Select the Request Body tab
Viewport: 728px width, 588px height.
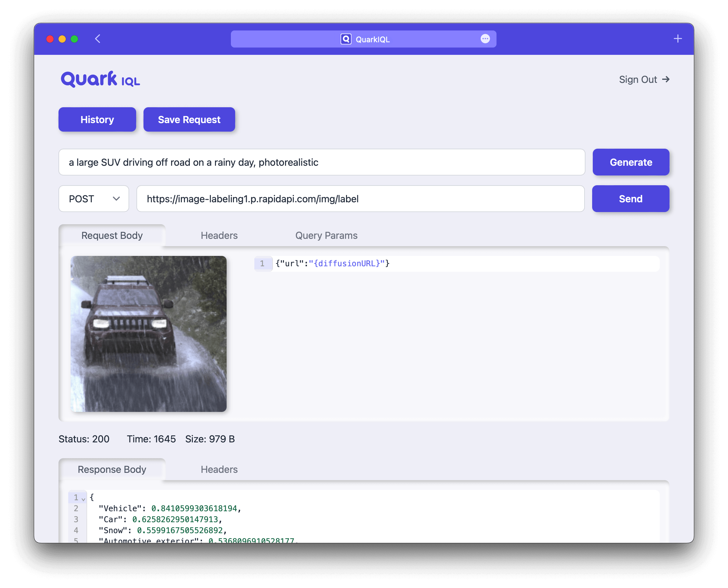[112, 236]
